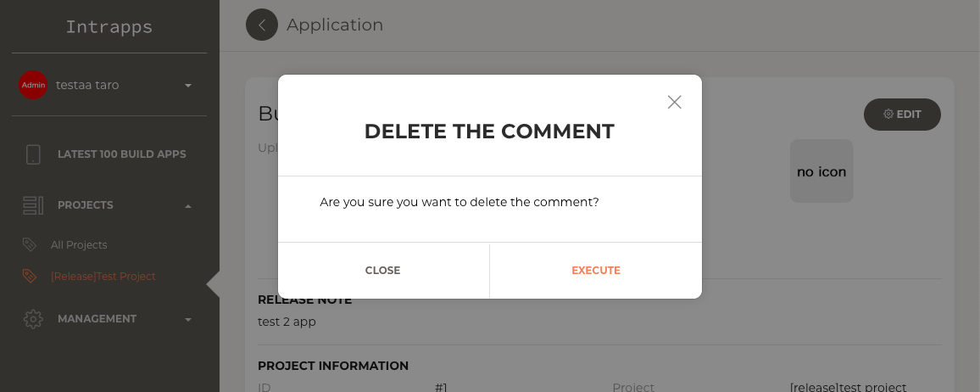980x392 pixels.
Task: Click the Management gear icon
Action: 33,319
